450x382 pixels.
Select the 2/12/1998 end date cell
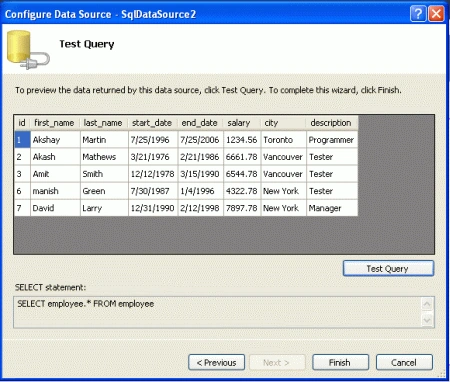pos(201,208)
